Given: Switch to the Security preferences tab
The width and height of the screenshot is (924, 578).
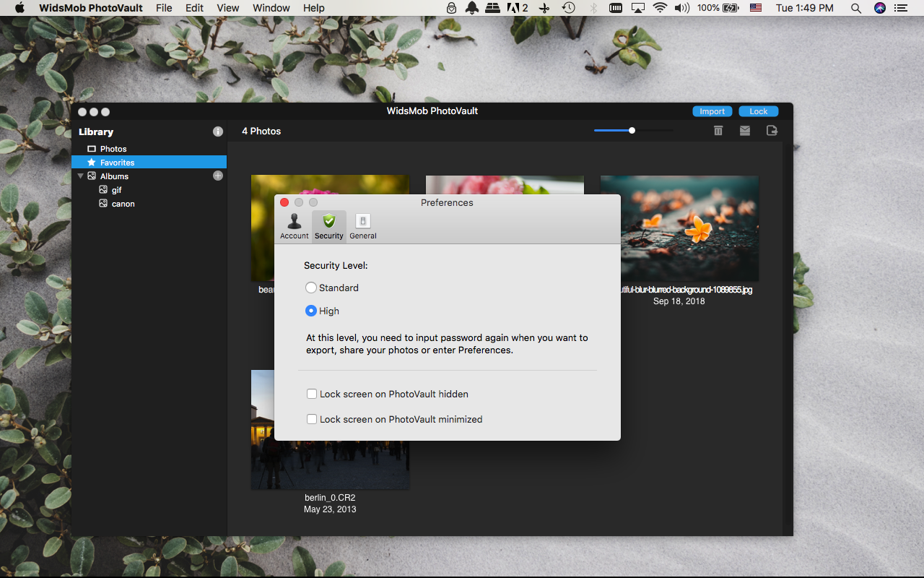Looking at the screenshot, I should coord(329,226).
